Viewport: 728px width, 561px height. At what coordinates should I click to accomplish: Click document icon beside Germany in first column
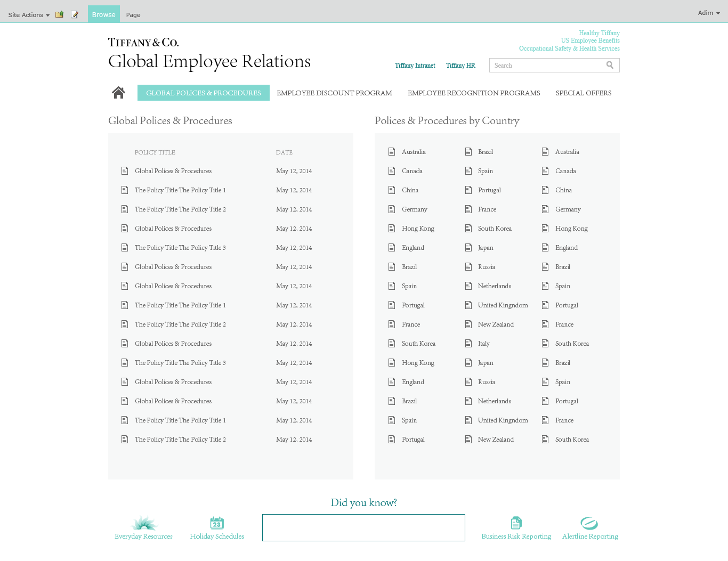tap(392, 209)
